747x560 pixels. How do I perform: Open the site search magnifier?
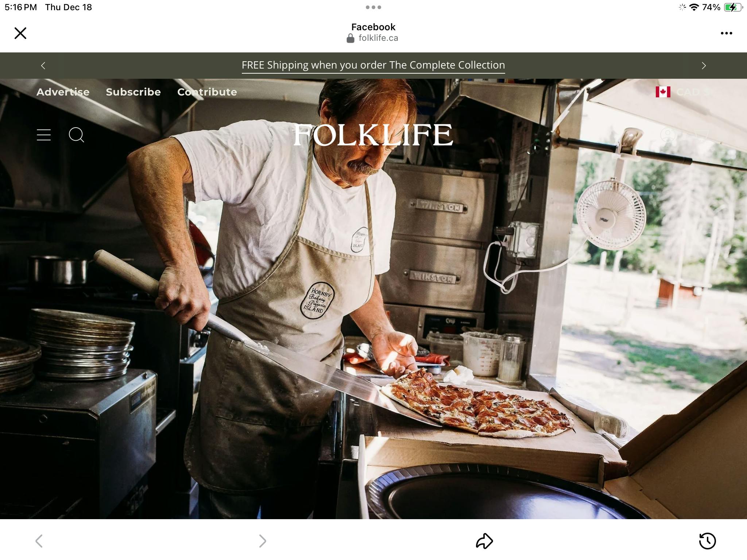(77, 135)
